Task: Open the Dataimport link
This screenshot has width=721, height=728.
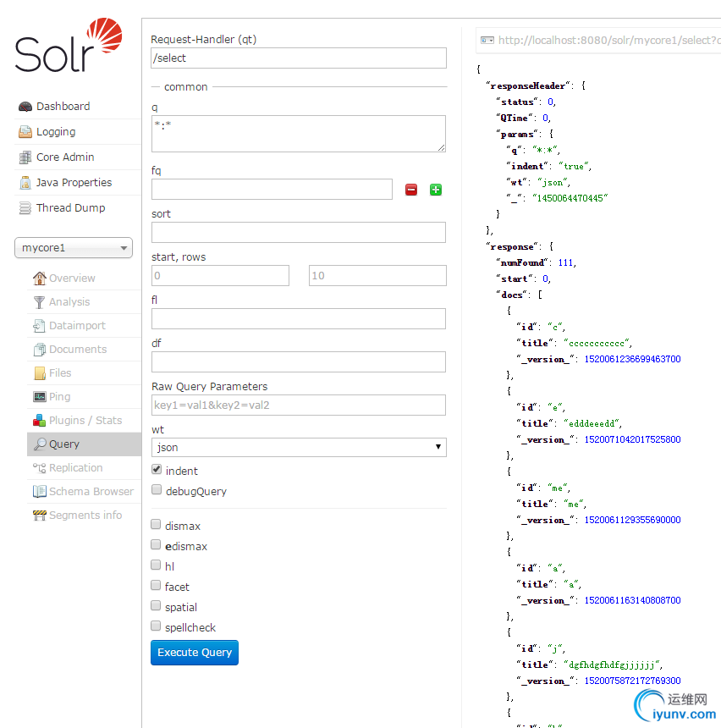Action: [x=77, y=326]
